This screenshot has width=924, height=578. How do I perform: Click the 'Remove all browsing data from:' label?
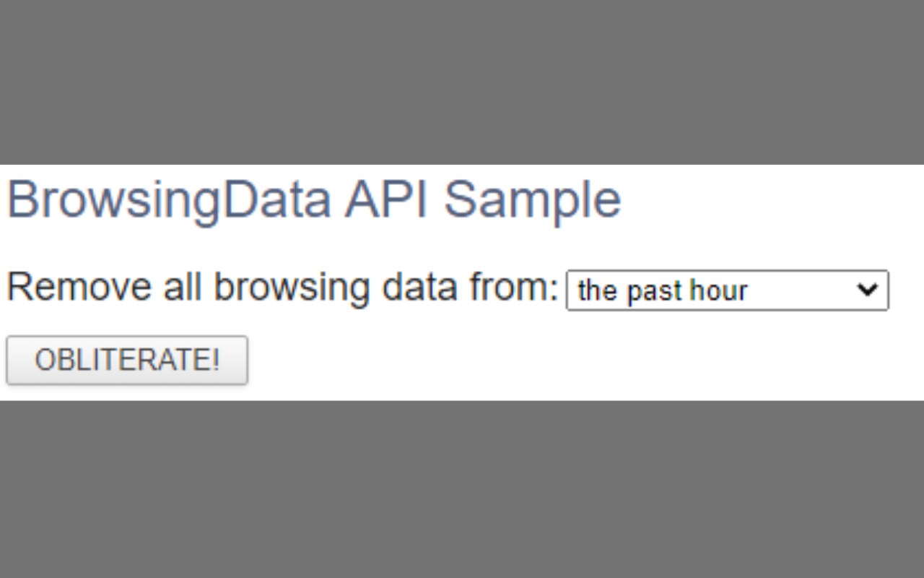(283, 288)
